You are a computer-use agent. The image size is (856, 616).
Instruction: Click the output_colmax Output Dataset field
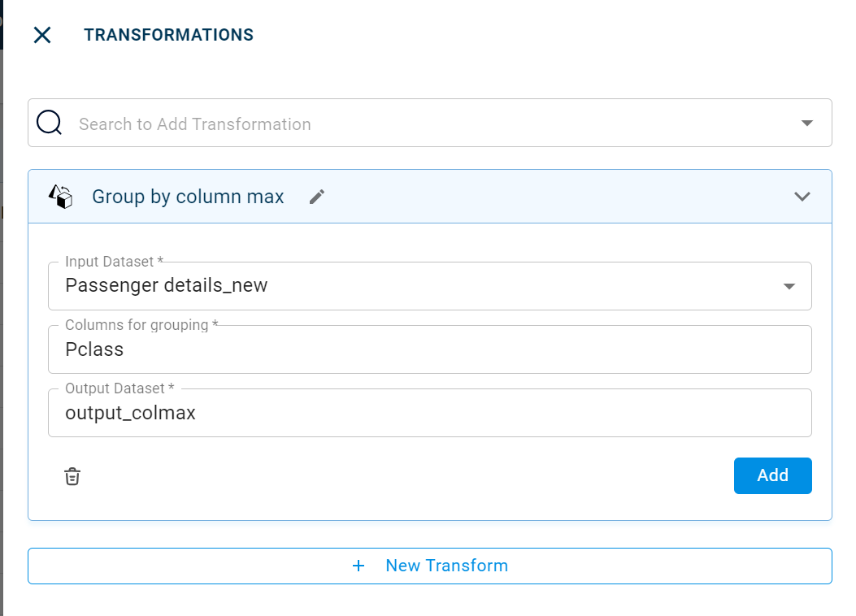429,414
